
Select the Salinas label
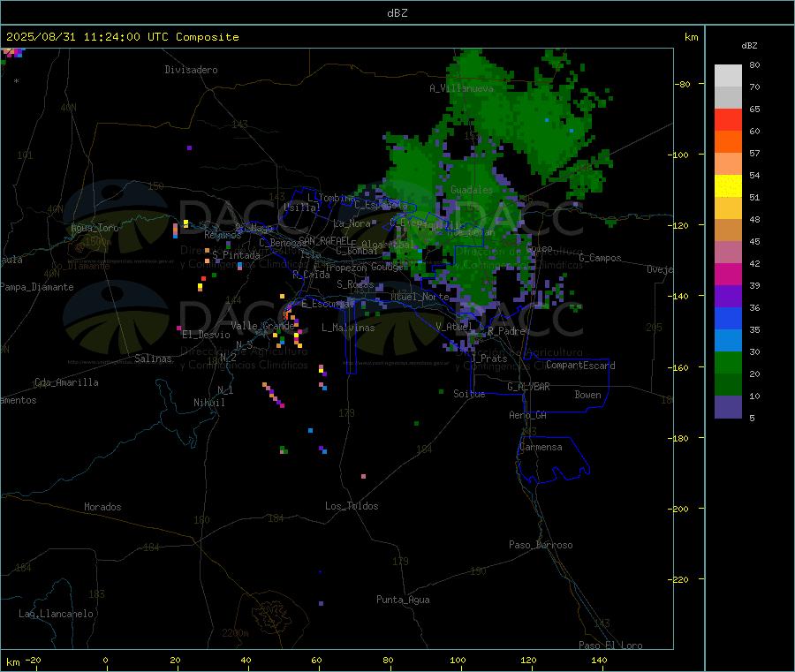click(x=153, y=359)
